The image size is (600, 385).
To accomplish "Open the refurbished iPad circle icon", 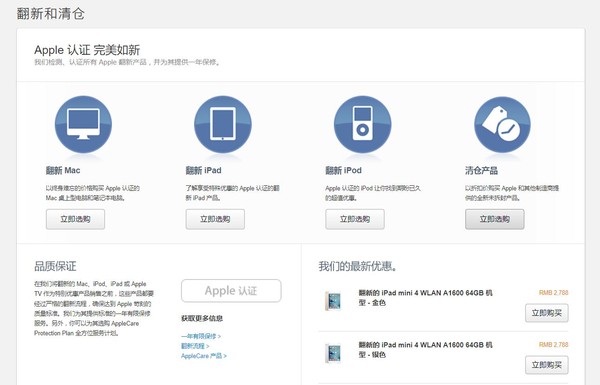I will click(x=223, y=124).
